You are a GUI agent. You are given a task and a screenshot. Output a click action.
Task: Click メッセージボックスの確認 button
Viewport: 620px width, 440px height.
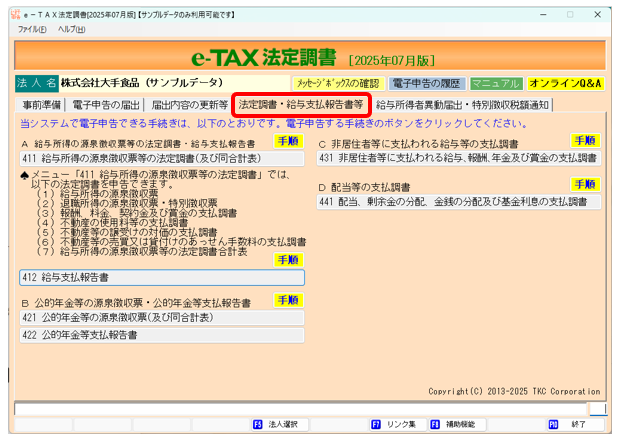(337, 83)
